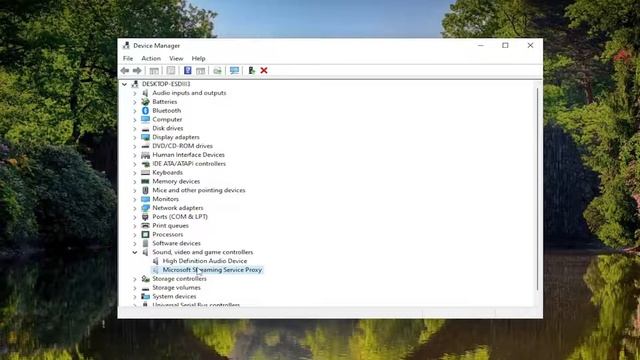Viewport: 640px width, 360px height.
Task: Select the 'DVD/CD-ROM drives' label
Action: 182,146
